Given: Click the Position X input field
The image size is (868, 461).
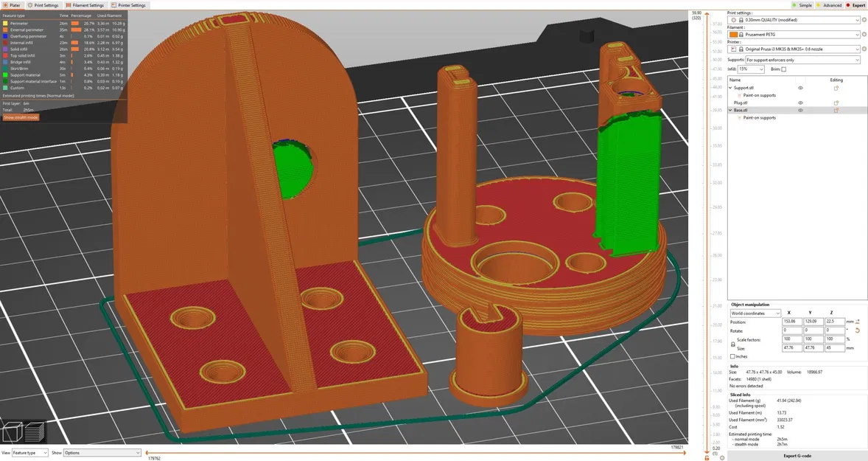Looking at the screenshot, I should [791, 322].
